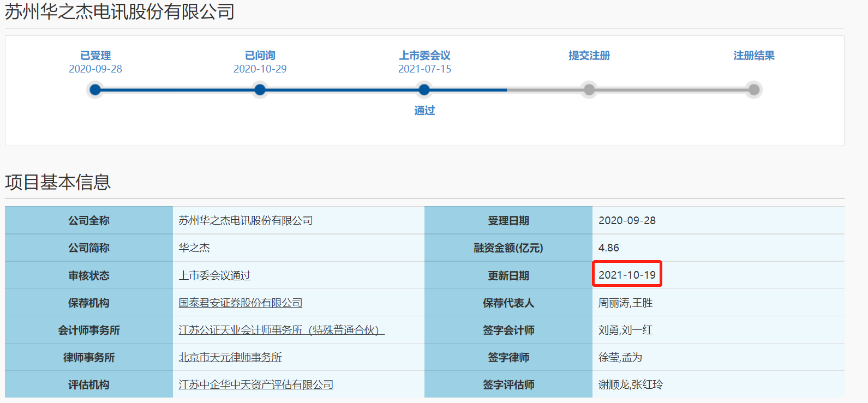The width and height of the screenshot is (868, 403).
Task: Click the 通过 result under 上市委会议
Action: (424, 111)
